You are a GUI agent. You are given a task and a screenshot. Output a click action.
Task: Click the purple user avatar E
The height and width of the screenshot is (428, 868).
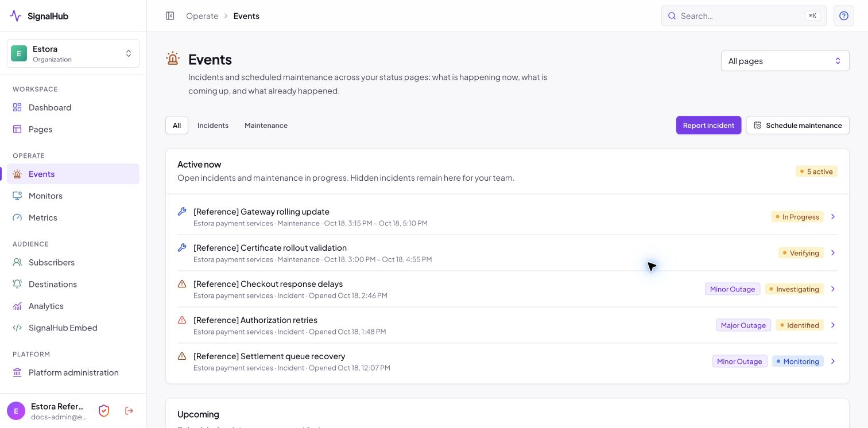point(16,411)
